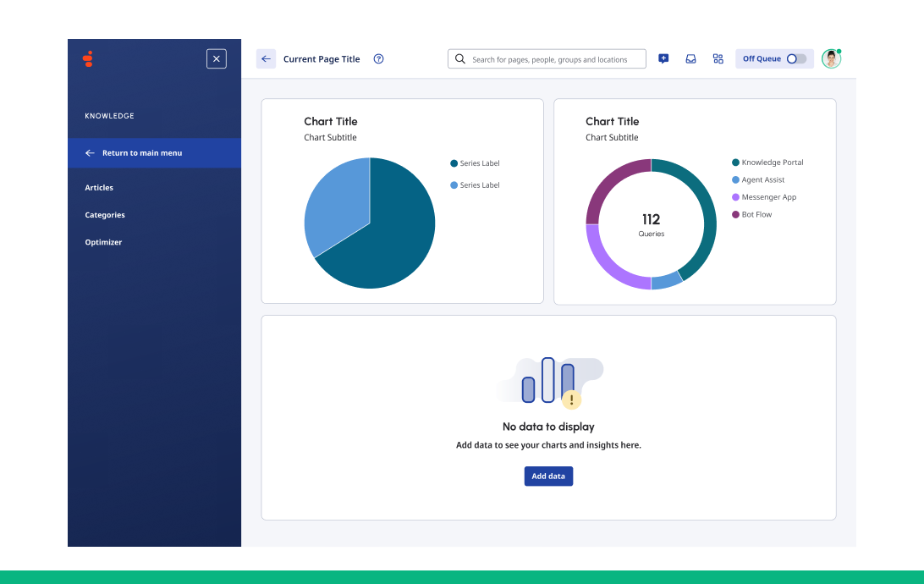924x584 pixels.
Task: Click the user avatar in header
Action: pos(831,58)
